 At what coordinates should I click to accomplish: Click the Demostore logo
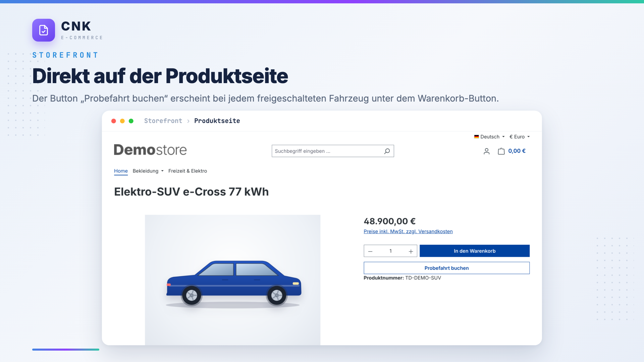(x=150, y=150)
